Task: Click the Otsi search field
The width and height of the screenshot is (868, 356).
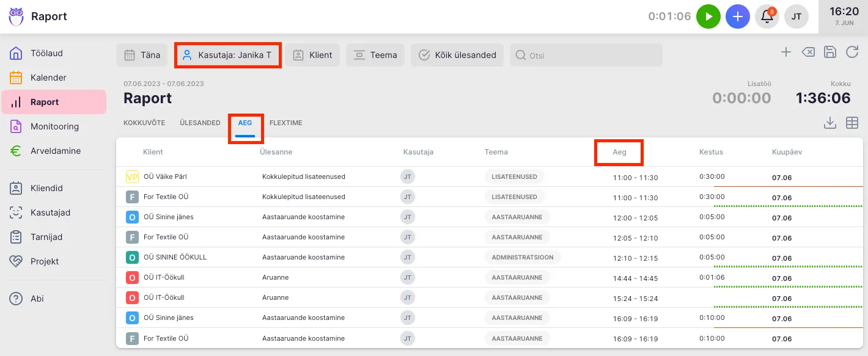Action: [x=587, y=55]
